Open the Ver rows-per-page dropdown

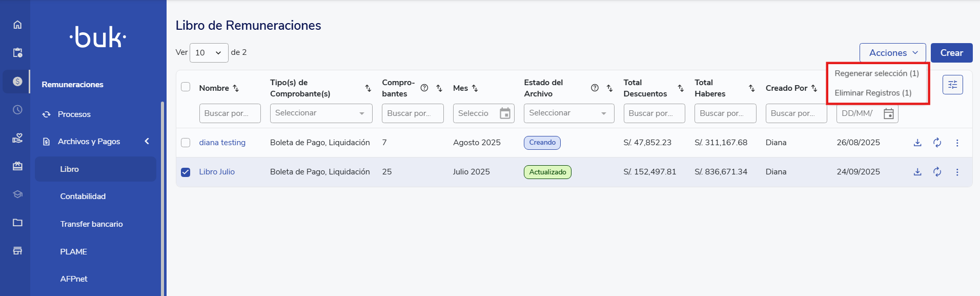209,53
